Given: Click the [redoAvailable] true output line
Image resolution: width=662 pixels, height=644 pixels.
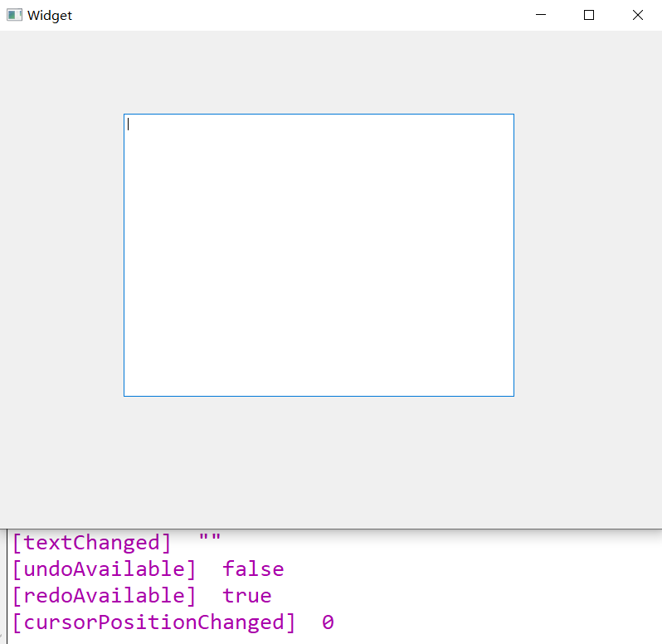Looking at the screenshot, I should [x=142, y=595].
